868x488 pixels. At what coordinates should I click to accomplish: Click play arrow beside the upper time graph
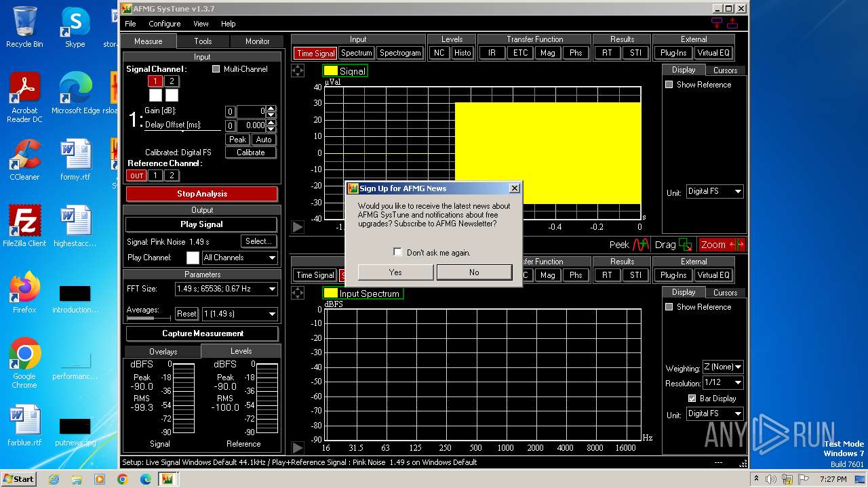click(x=298, y=227)
